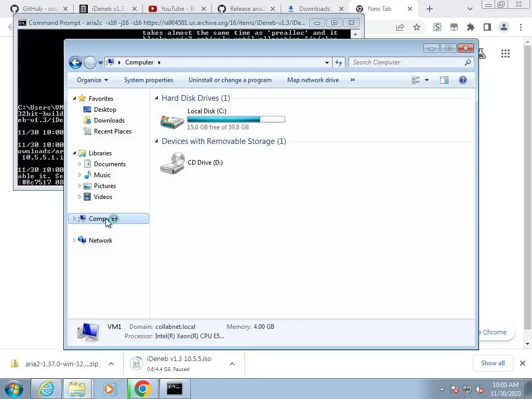Toggle the preview pane button
Screen dimensions: 532x399
coord(444,80)
